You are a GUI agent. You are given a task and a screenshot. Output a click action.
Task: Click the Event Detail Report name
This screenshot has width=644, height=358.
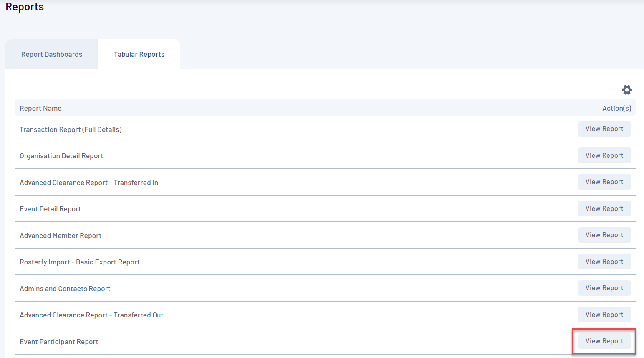point(50,209)
